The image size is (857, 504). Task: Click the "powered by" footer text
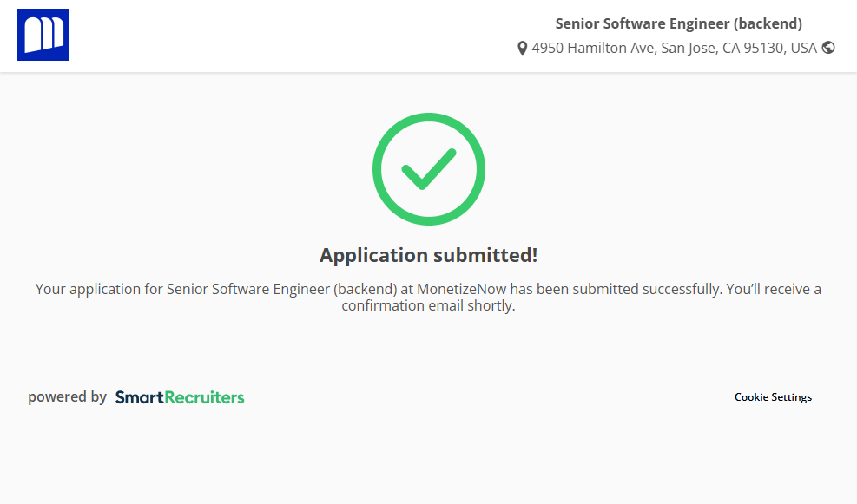[x=67, y=397]
